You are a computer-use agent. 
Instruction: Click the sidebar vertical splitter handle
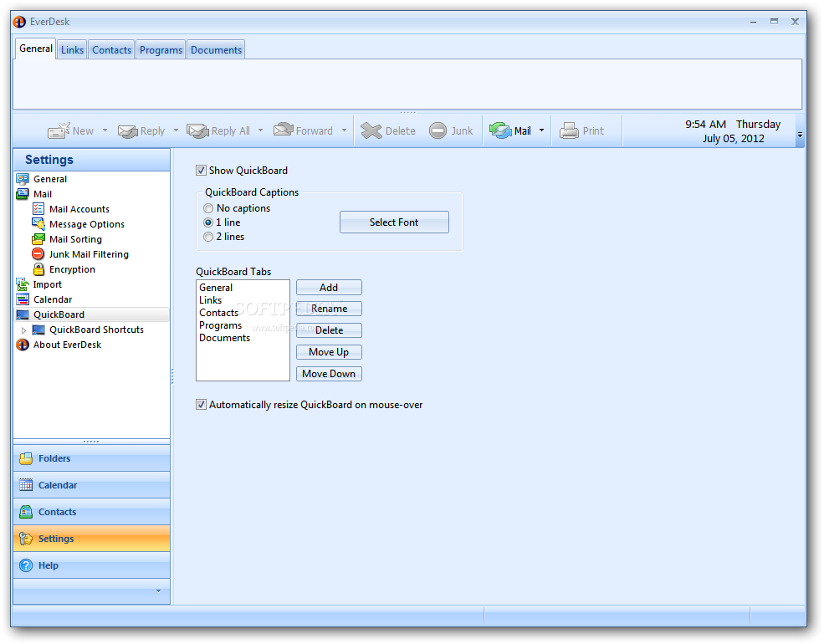pos(171,376)
